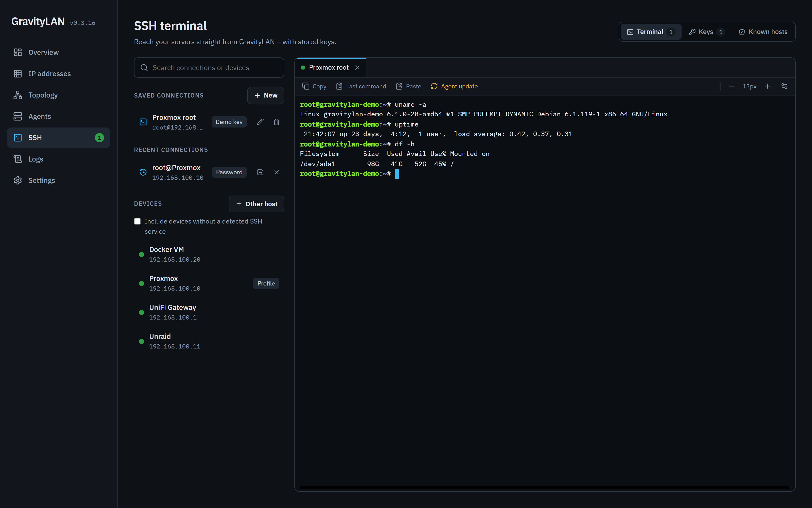The image size is (812, 508).
Task: Remove root@Proxmox from recent connections
Action: click(x=277, y=172)
